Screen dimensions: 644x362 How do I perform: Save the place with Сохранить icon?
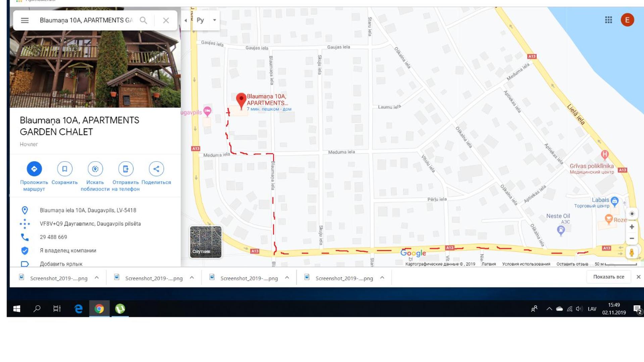tap(65, 169)
